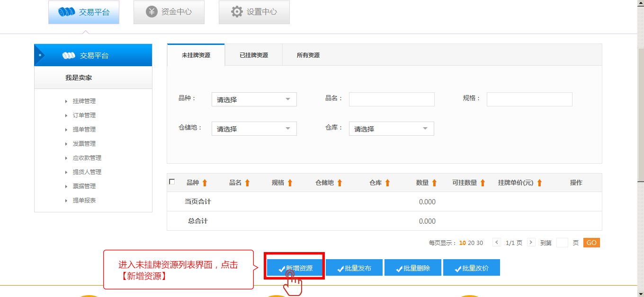Go to next page arrow icon
This screenshot has height=297, width=644.
[531, 243]
